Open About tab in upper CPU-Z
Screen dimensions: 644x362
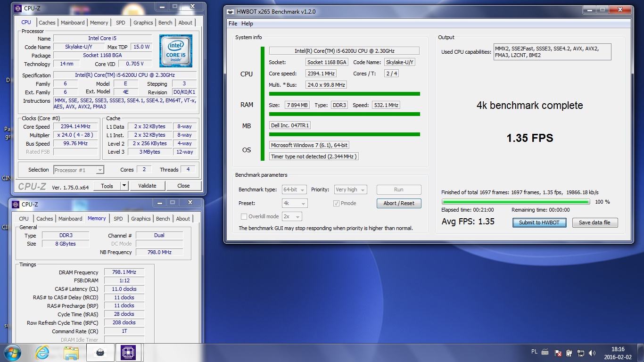tap(185, 23)
